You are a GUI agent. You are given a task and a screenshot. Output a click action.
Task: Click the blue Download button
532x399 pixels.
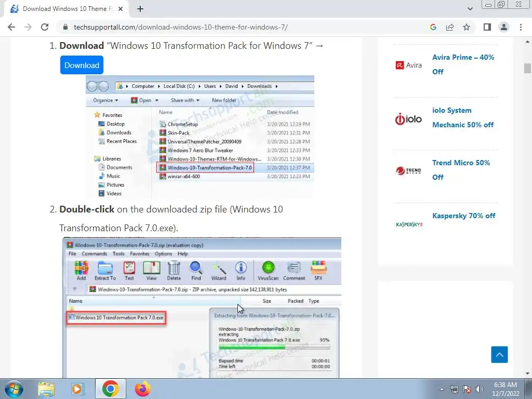point(82,65)
